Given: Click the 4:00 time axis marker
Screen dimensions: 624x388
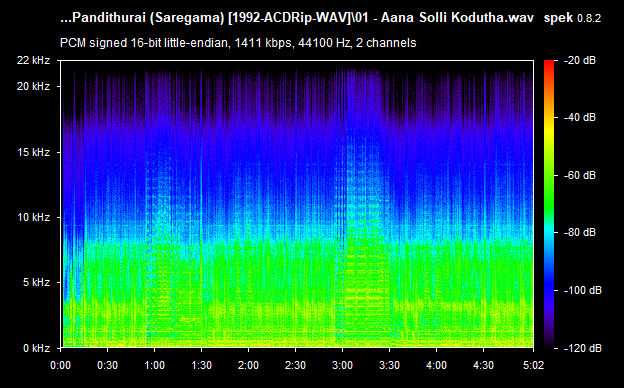Looking at the screenshot, I should click(436, 365).
